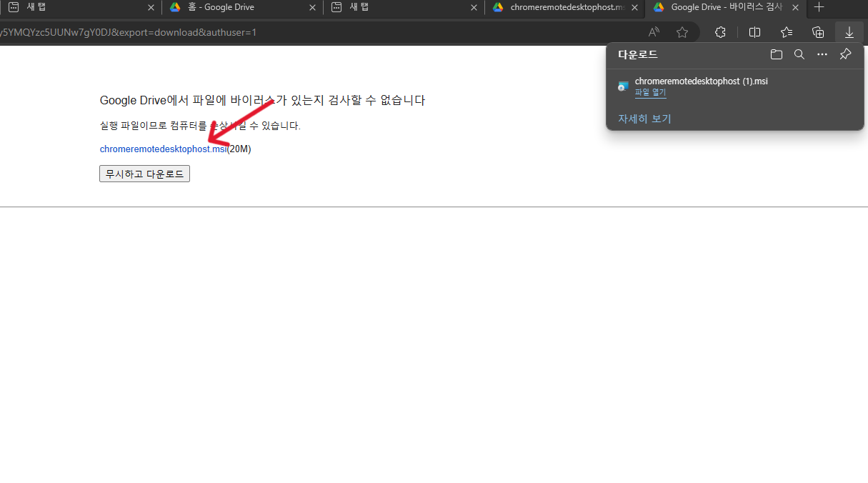Switch to the third tab, the second 새 탭
The height and width of the screenshot is (483, 868).
404,7
